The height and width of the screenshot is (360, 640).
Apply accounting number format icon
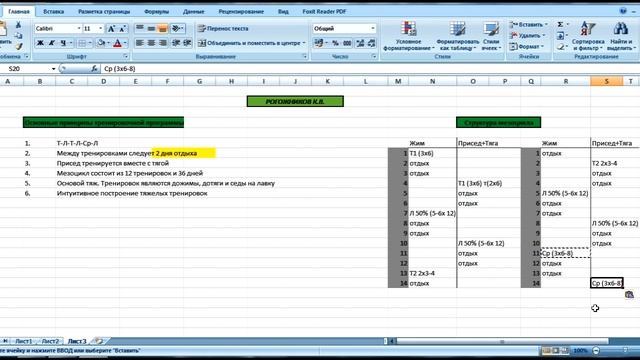click(x=319, y=43)
